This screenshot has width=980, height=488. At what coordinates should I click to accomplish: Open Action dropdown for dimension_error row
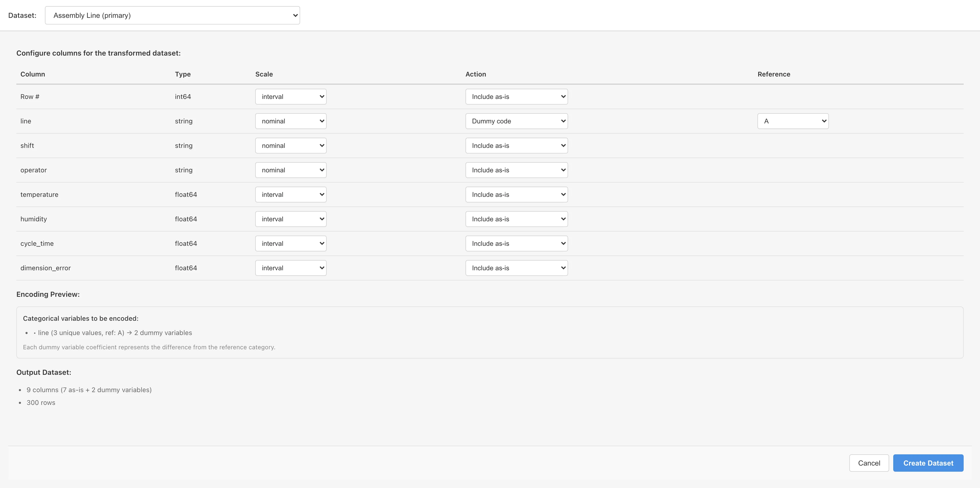[x=516, y=268]
